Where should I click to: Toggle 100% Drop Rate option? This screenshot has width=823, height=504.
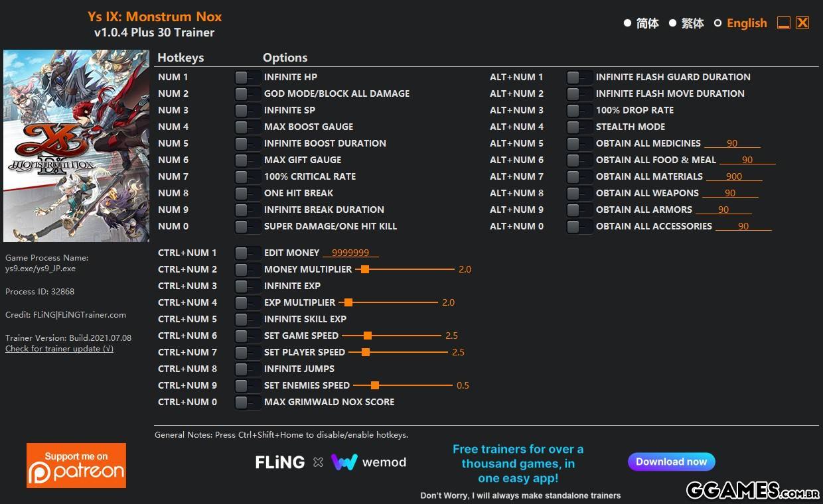tap(579, 110)
